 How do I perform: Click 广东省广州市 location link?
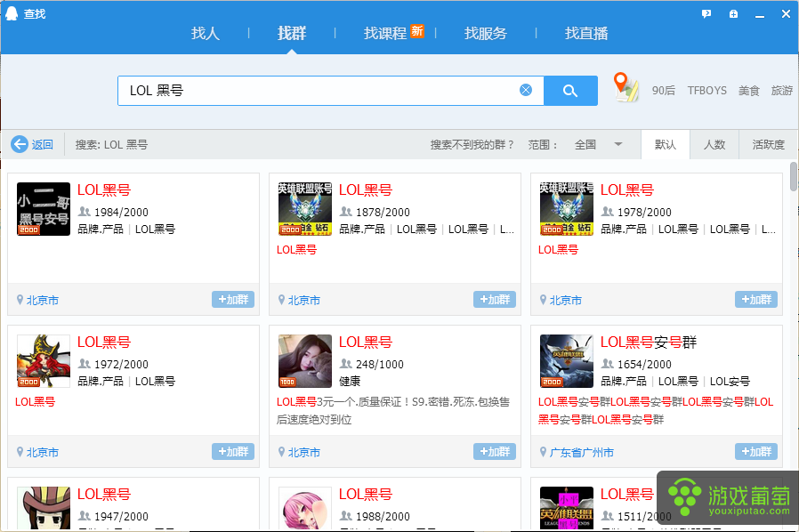click(581, 453)
